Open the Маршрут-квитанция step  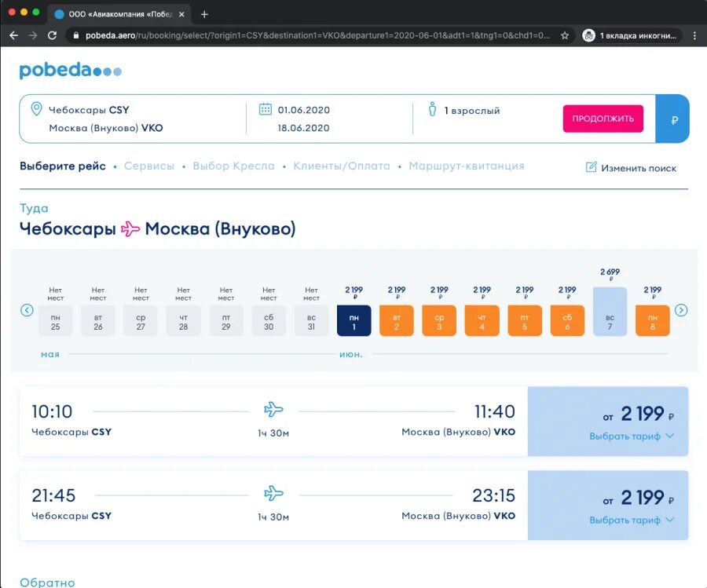tap(467, 166)
